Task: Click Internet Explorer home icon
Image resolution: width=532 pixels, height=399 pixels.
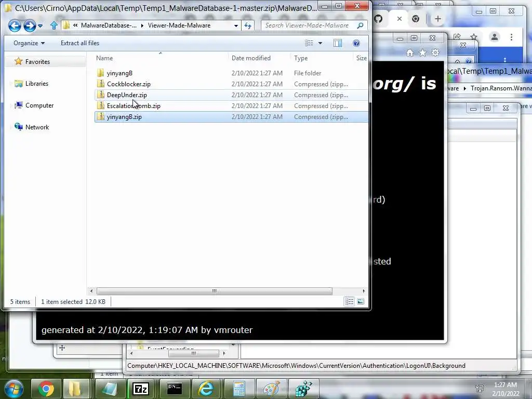Action: 410,53
